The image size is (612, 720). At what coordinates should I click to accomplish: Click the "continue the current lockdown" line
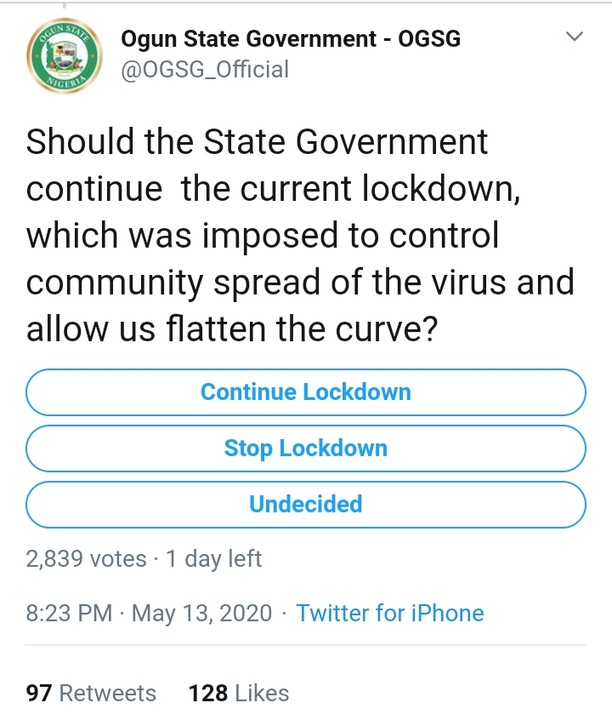click(272, 189)
